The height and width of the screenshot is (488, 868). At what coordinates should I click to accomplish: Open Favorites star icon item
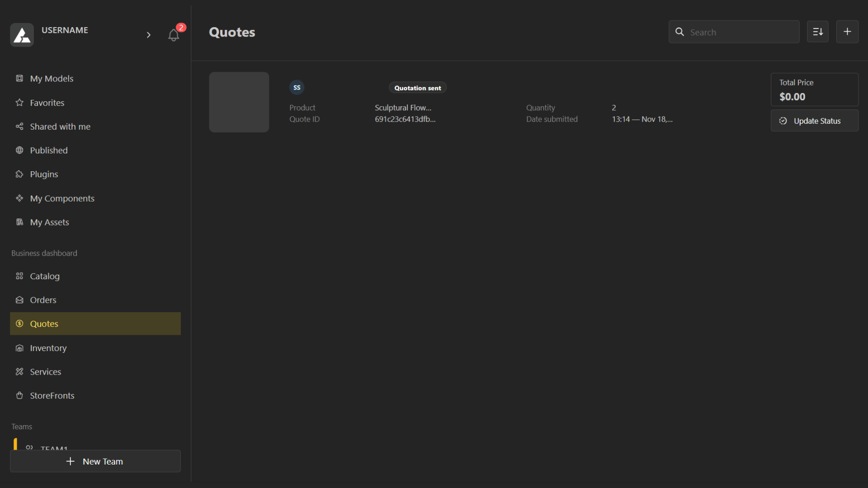(x=47, y=103)
